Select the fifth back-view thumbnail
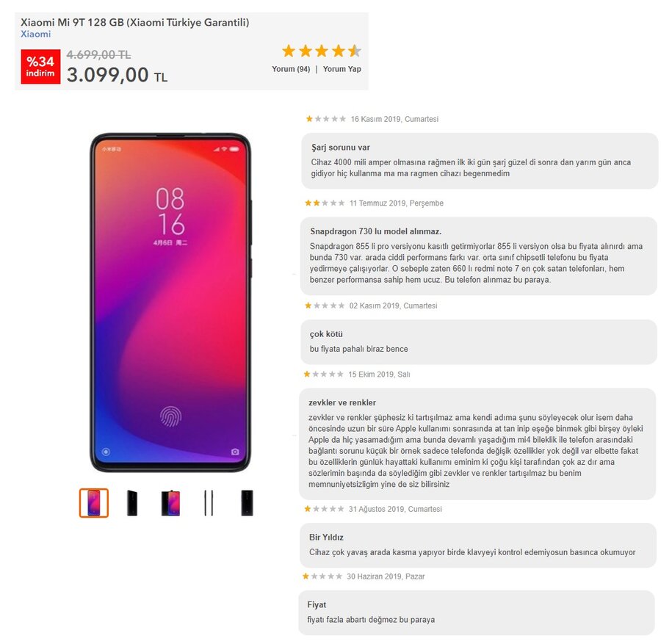 click(x=247, y=503)
